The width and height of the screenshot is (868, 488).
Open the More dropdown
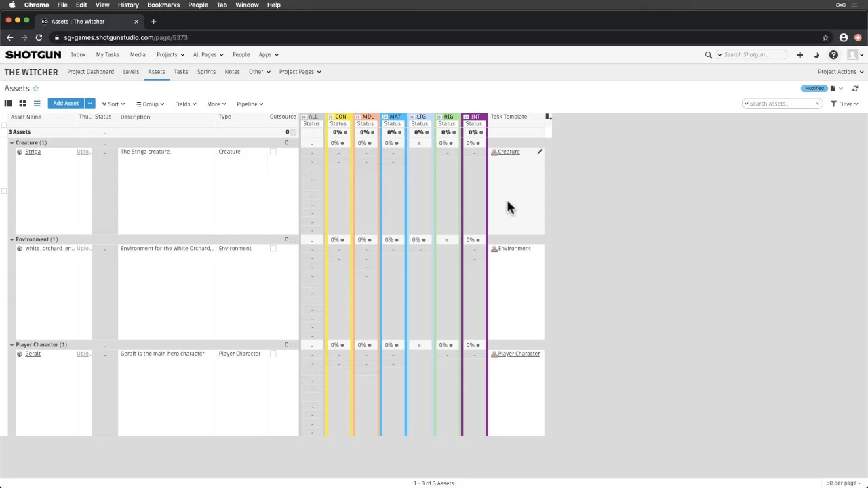point(216,104)
